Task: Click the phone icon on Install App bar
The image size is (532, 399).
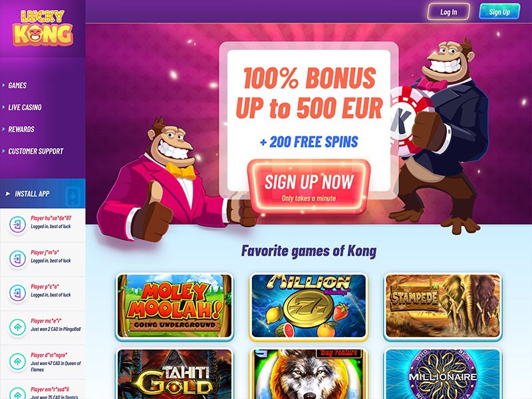Action: (72, 196)
